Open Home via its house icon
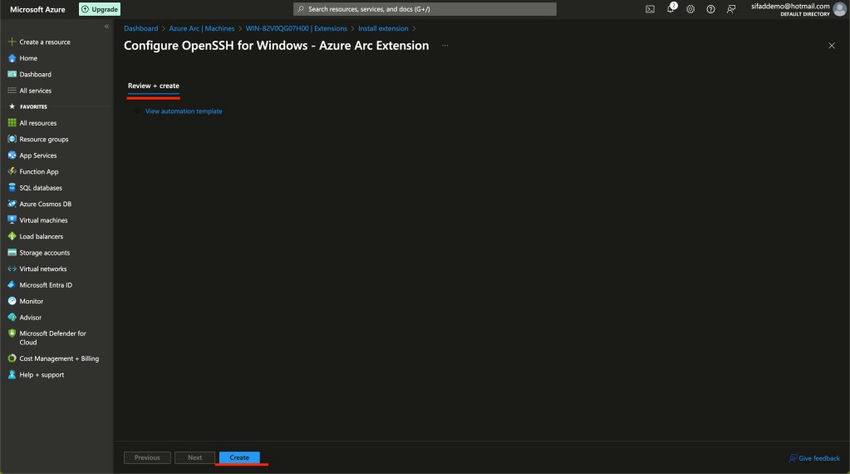This screenshot has height=474, width=850. 12,58
